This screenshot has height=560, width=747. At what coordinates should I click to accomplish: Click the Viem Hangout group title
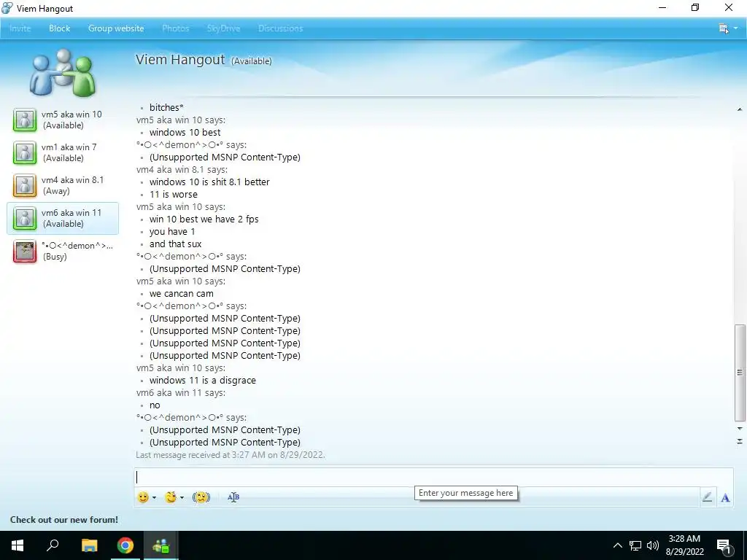pos(180,60)
